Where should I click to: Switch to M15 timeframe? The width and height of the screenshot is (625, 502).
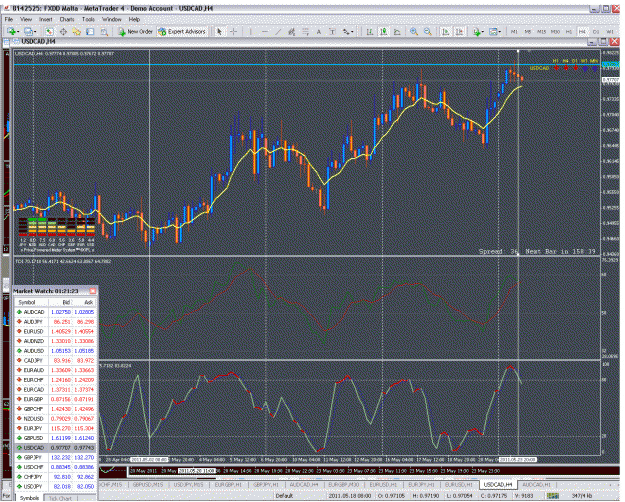coord(541,31)
